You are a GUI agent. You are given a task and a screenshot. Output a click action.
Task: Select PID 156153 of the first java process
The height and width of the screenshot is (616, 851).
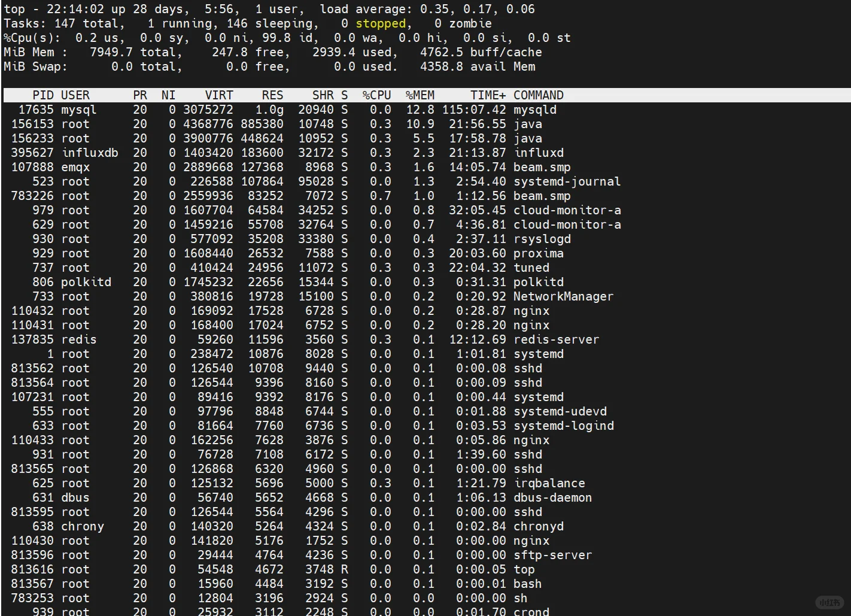click(32, 124)
